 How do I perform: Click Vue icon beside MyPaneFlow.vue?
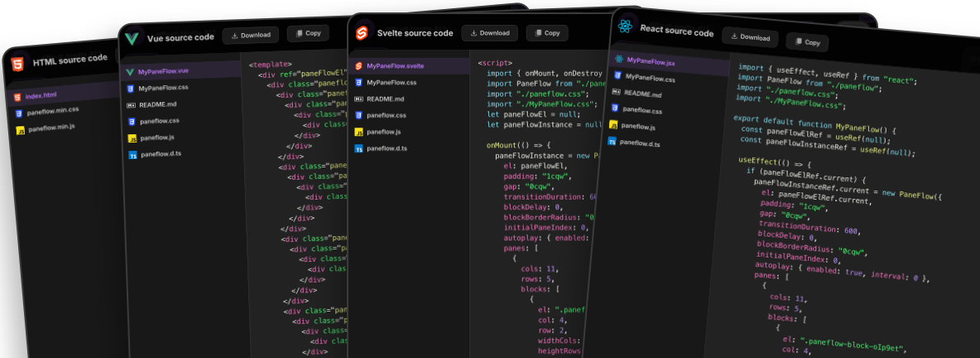click(129, 73)
